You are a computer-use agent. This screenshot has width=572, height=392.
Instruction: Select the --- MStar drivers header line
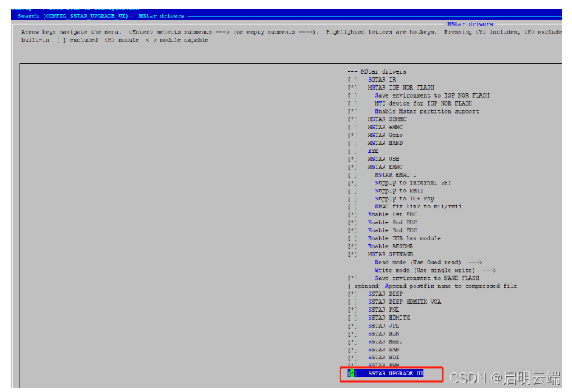coord(377,72)
